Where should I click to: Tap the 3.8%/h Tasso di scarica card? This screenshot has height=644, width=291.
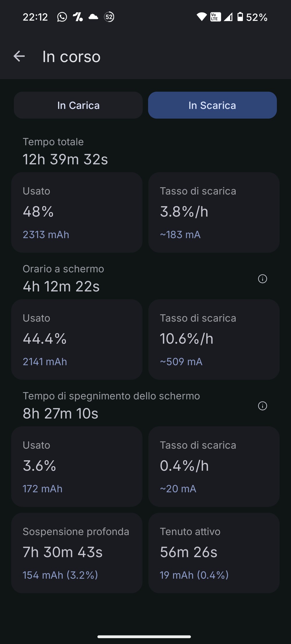tap(214, 213)
